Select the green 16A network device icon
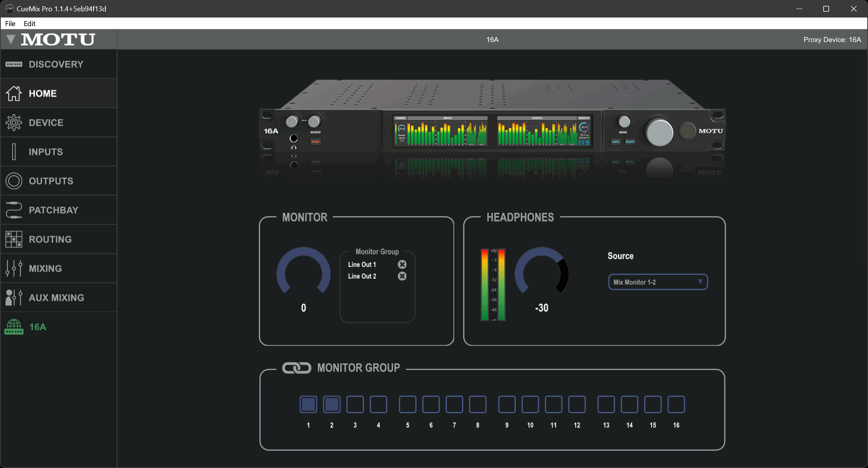The width and height of the screenshot is (868, 468). click(14, 327)
